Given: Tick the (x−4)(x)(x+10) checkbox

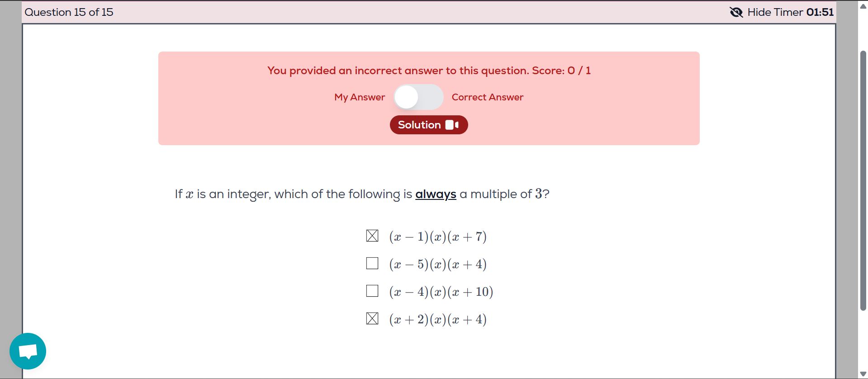Looking at the screenshot, I should tap(372, 291).
